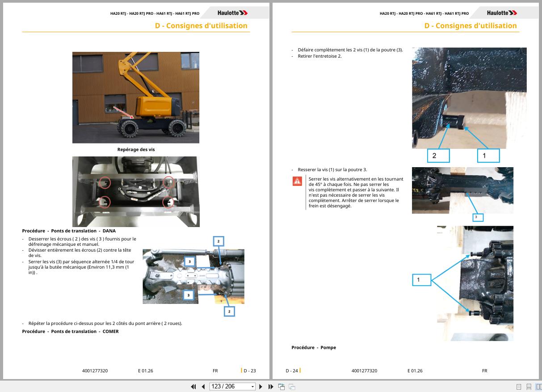Viewport: 542px width, 392px height.
Task: Click the right page 'E 01.26' revision text
Action: tap(415, 371)
